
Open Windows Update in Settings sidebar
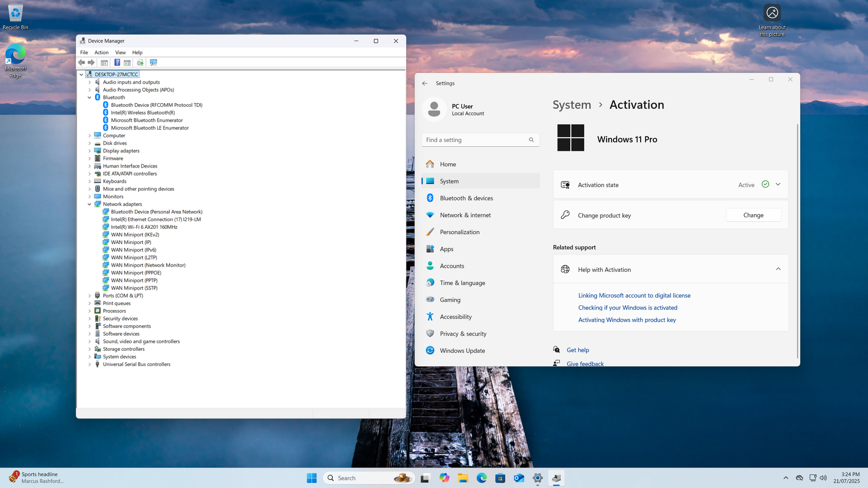coord(462,351)
